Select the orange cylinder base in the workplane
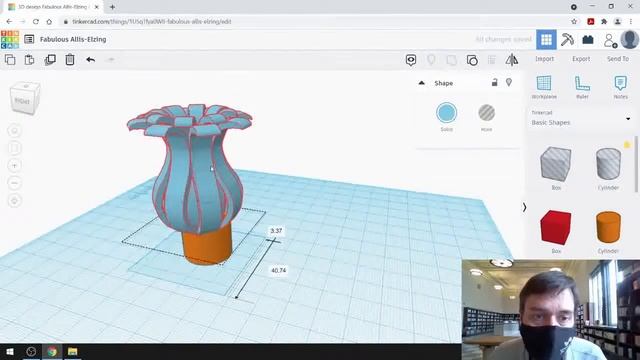The image size is (640, 360). [x=207, y=247]
